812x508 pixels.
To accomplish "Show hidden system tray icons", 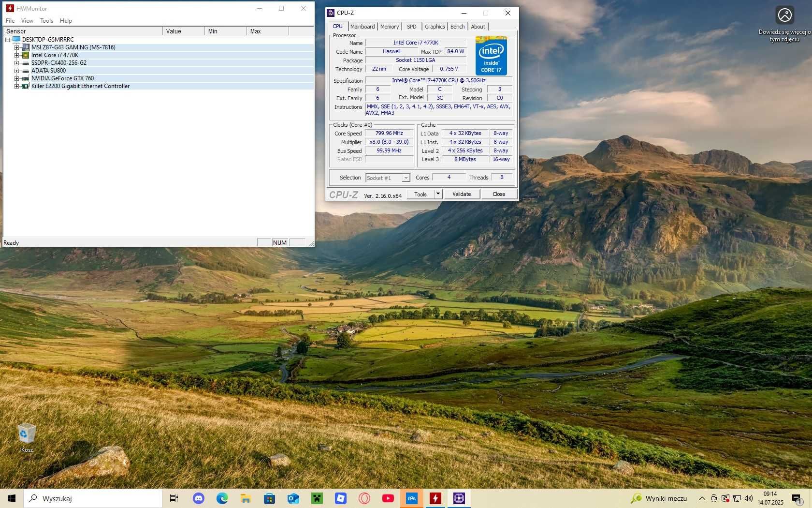I will coord(702,498).
